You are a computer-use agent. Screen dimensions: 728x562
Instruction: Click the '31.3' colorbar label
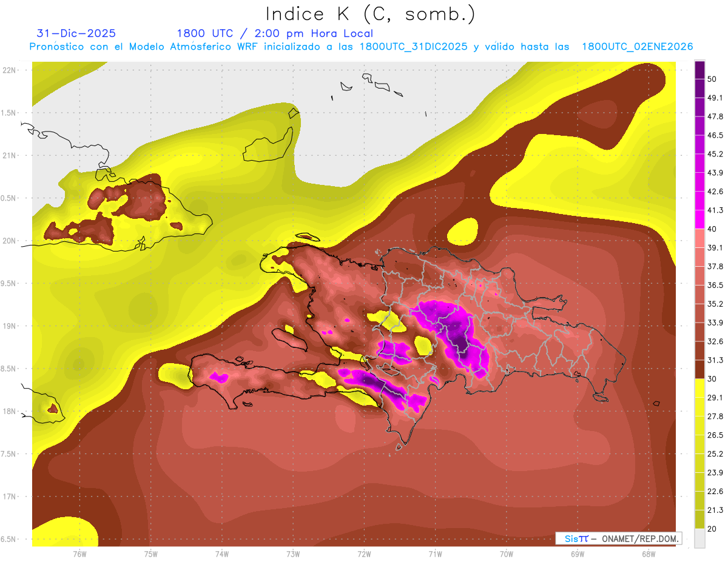tap(715, 360)
